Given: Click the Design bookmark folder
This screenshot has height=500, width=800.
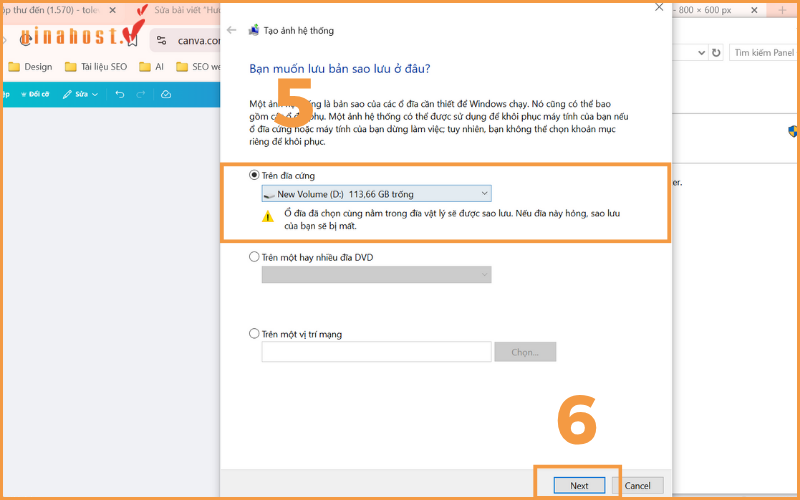Looking at the screenshot, I should (x=30, y=67).
